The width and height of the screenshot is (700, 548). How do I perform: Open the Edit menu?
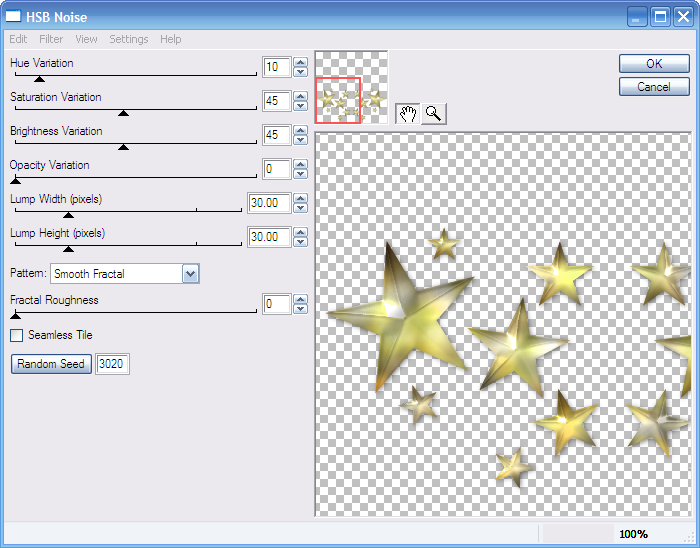tap(18, 39)
